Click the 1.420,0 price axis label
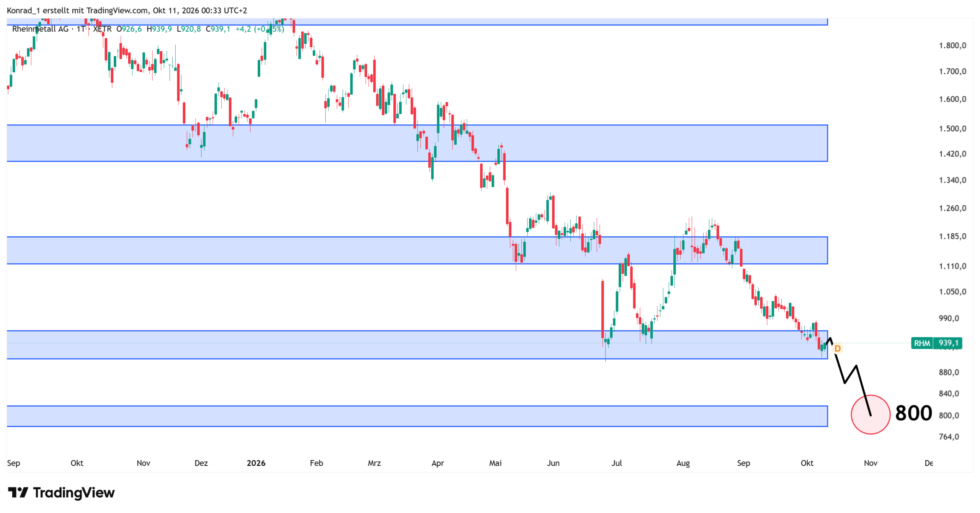 (x=952, y=154)
